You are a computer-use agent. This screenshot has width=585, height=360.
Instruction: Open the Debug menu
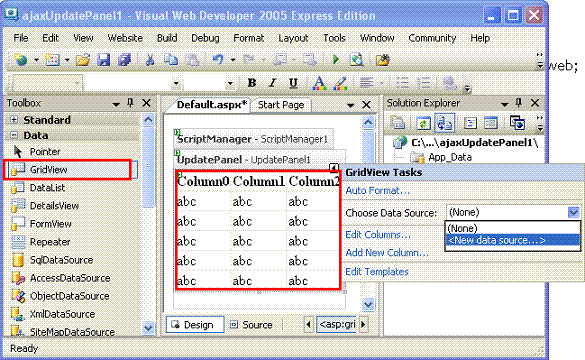click(x=205, y=38)
